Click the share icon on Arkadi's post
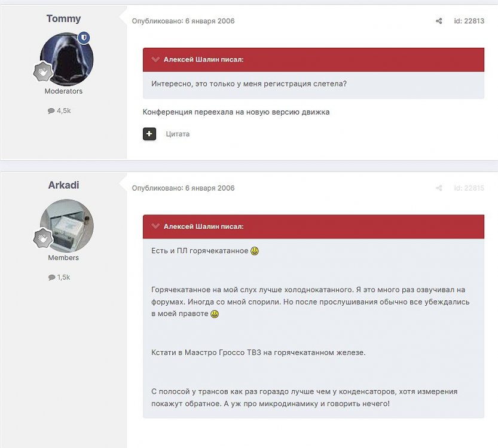Screen dimensions: 498x448 439,188
